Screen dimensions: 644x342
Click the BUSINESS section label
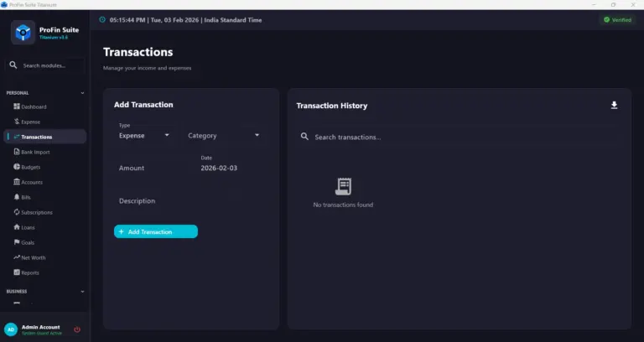pyautogui.click(x=17, y=292)
